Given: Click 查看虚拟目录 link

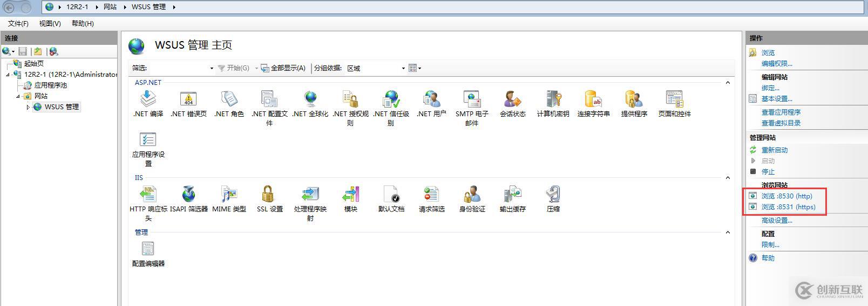Looking at the screenshot, I should click(x=781, y=123).
